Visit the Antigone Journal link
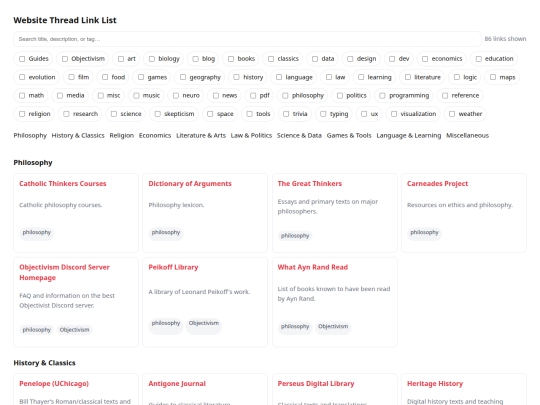Viewport: 540px width, 405px height. (177, 384)
